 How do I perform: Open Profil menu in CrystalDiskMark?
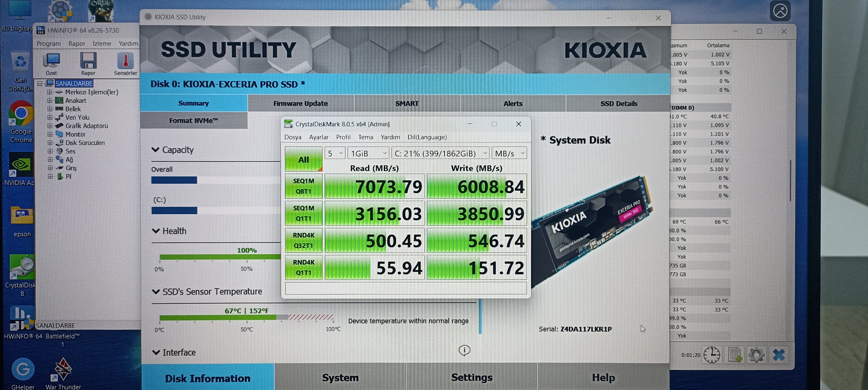coord(343,137)
